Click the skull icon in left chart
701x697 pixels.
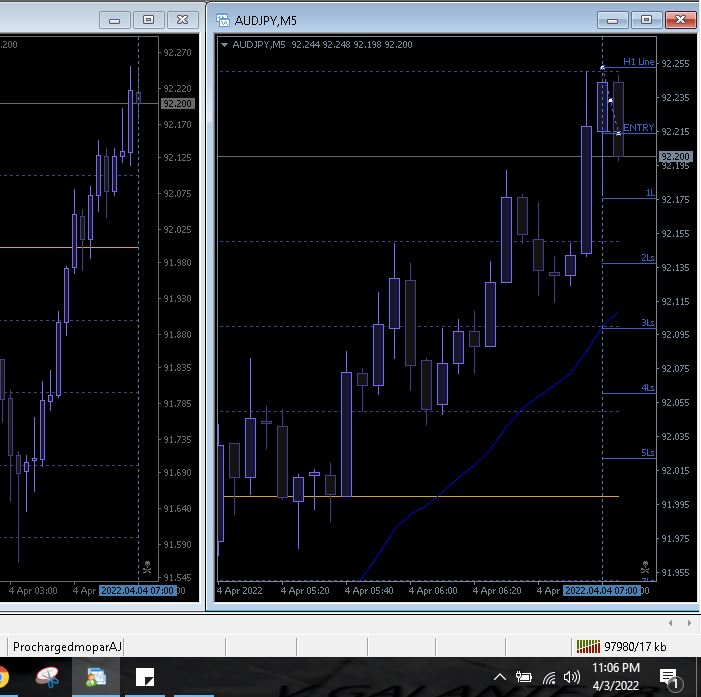point(147,569)
